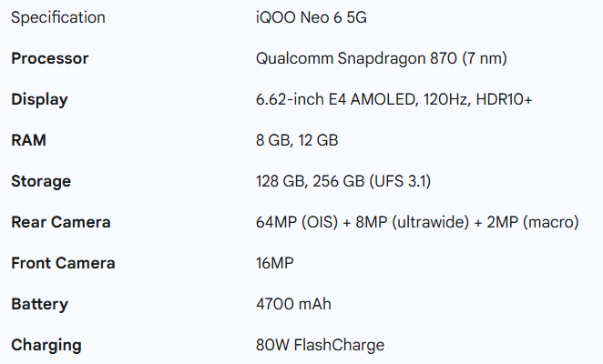Select the Display row label

[x=39, y=99]
